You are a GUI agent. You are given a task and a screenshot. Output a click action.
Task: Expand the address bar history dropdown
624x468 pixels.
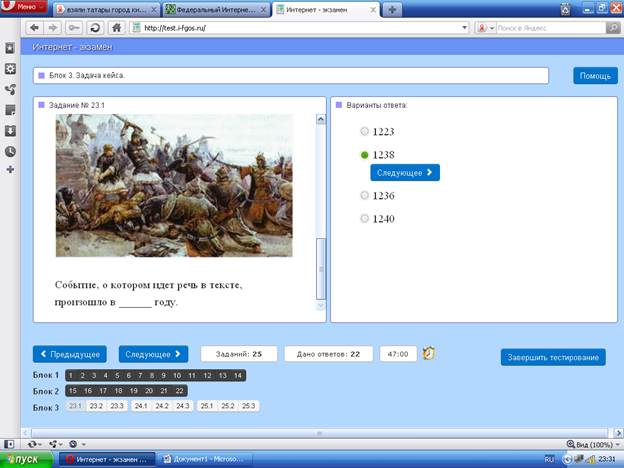click(464, 28)
